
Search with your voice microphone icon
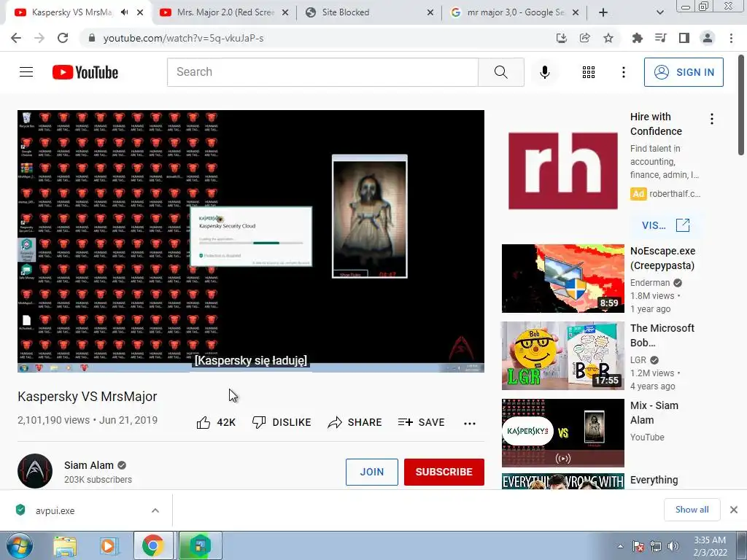[x=545, y=72]
